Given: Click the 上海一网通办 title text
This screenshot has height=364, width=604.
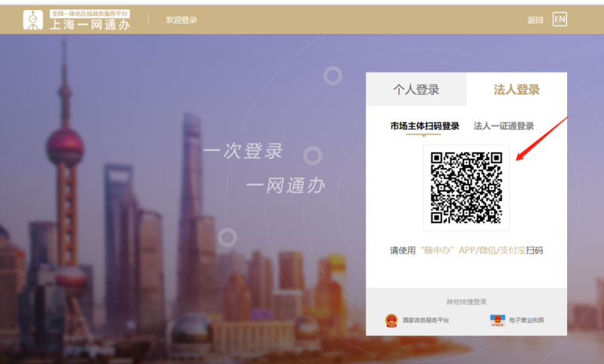Looking at the screenshot, I should [x=90, y=25].
